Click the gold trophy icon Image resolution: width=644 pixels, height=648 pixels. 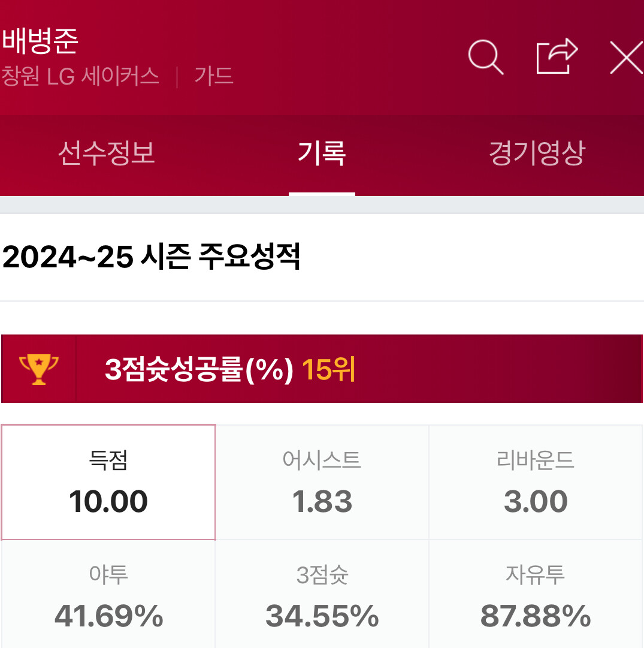(39, 369)
